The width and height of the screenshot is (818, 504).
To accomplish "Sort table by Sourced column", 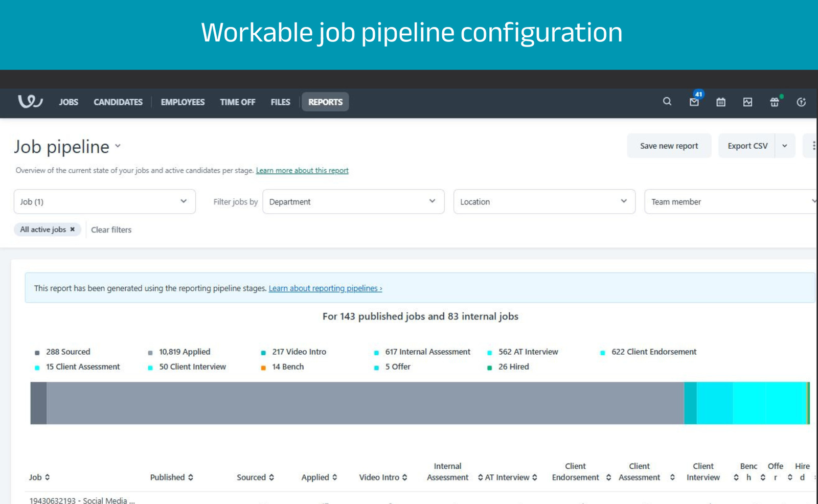I will click(x=271, y=477).
